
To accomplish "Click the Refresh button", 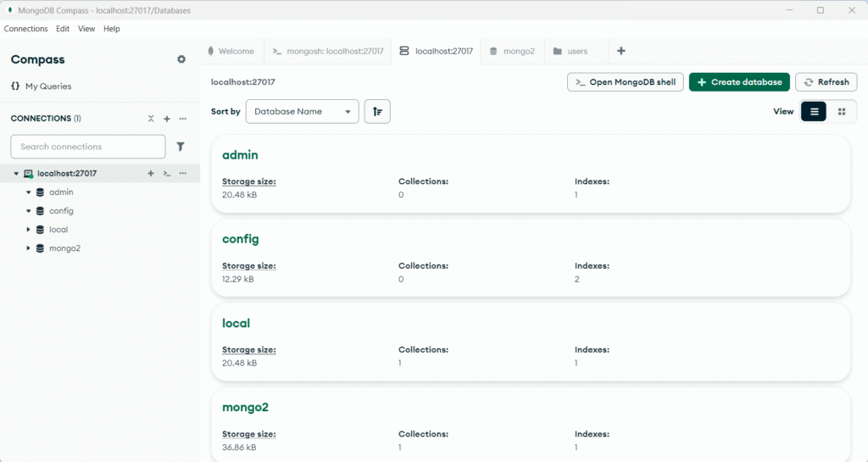I will 826,82.
